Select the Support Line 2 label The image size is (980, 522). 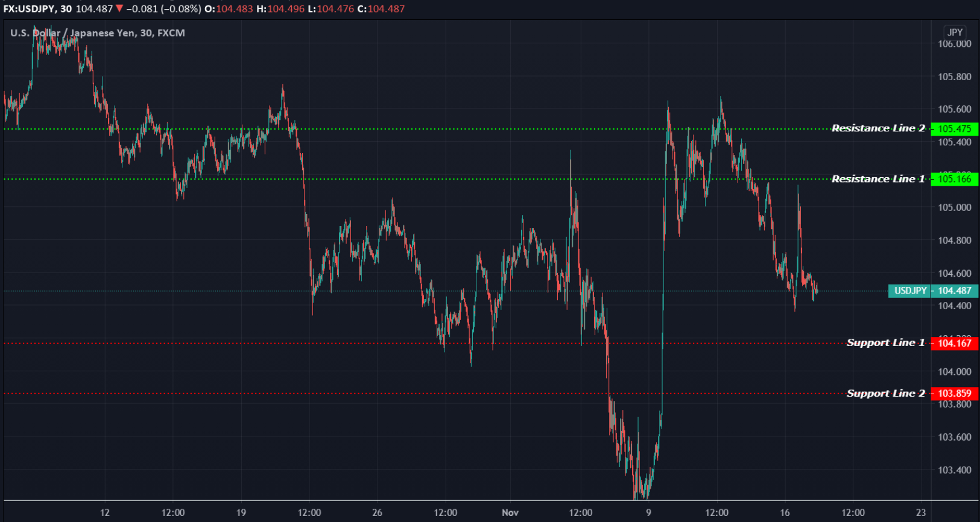[x=885, y=394]
